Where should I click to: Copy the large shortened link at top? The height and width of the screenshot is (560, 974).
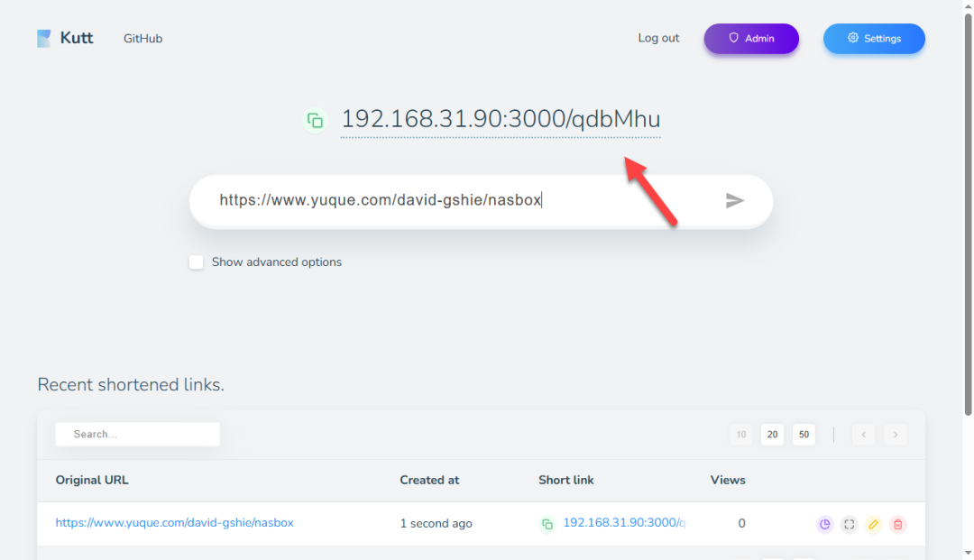[x=315, y=120]
